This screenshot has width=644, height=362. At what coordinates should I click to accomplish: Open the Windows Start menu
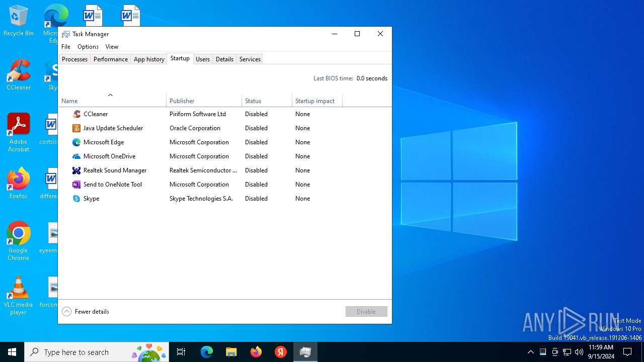point(12,352)
